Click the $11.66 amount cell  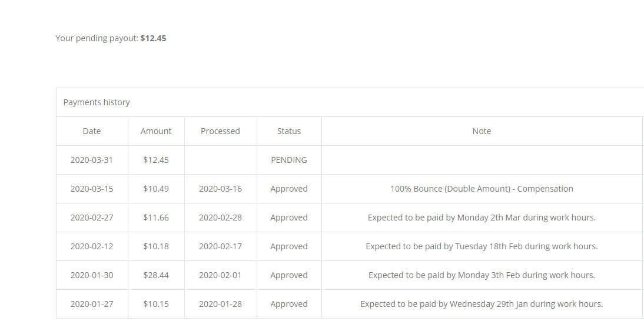click(156, 218)
